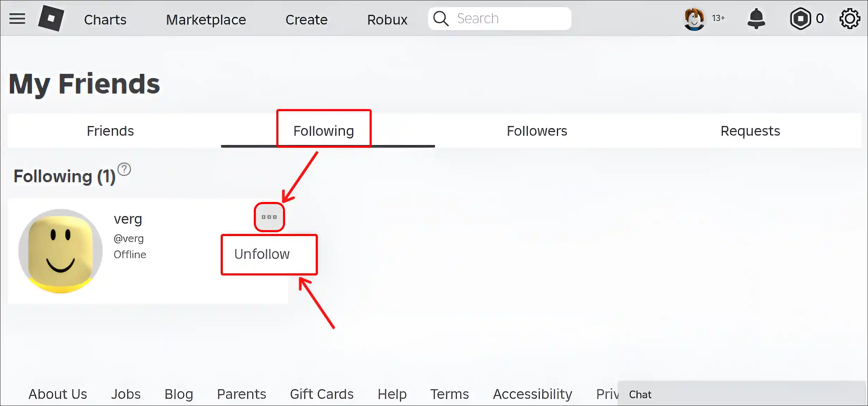This screenshot has width=868, height=406.
Task: Click the About Us footer link
Action: 58,394
